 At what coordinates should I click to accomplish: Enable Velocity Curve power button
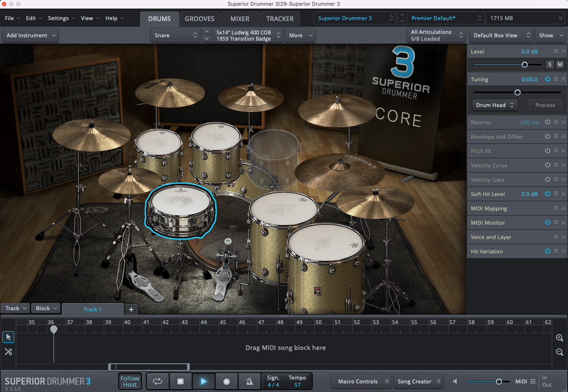coord(547,165)
